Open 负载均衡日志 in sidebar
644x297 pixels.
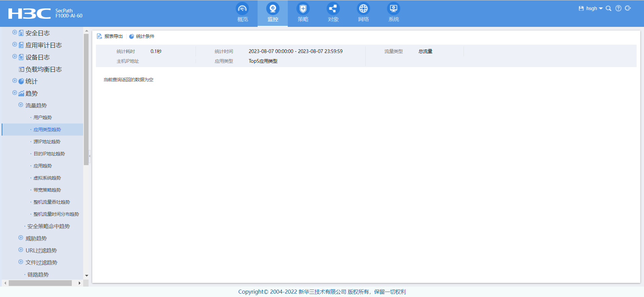pyautogui.click(x=44, y=69)
